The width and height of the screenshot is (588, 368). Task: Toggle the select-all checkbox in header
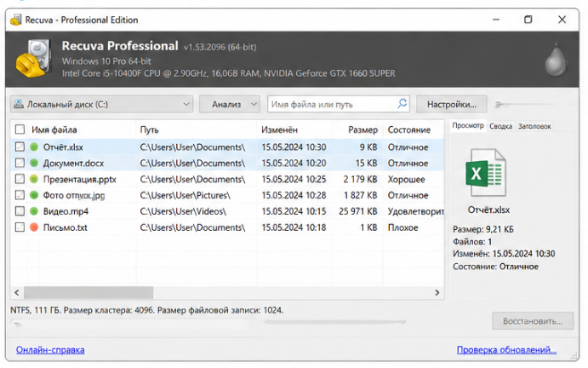click(x=20, y=129)
